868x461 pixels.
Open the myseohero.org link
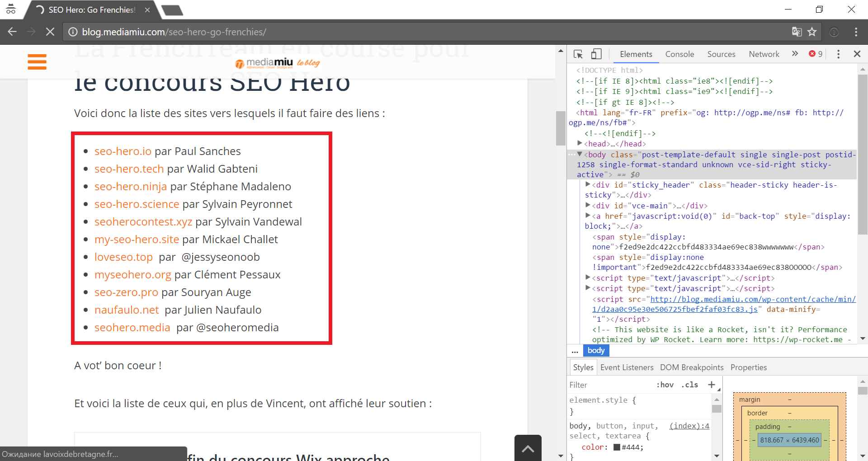pyautogui.click(x=133, y=274)
